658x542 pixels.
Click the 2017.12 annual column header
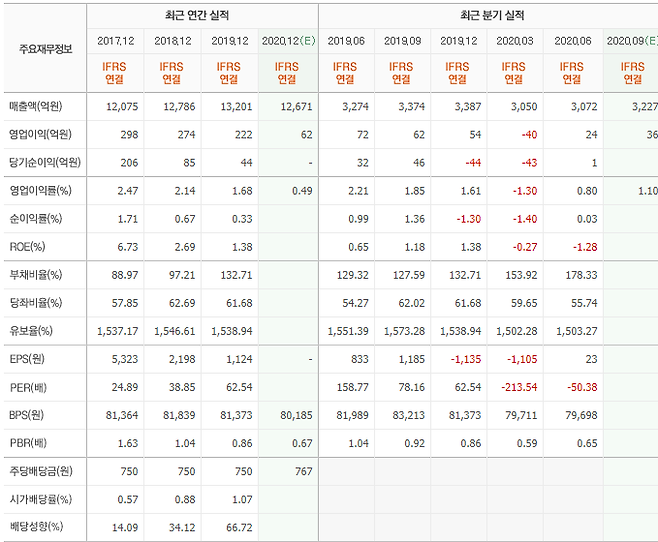tap(115, 41)
